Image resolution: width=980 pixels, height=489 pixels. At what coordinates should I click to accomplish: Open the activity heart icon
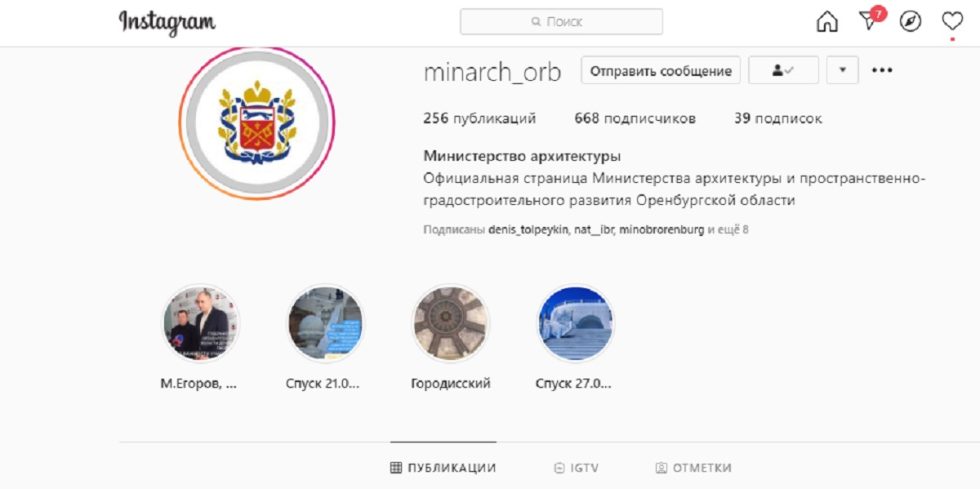point(952,21)
